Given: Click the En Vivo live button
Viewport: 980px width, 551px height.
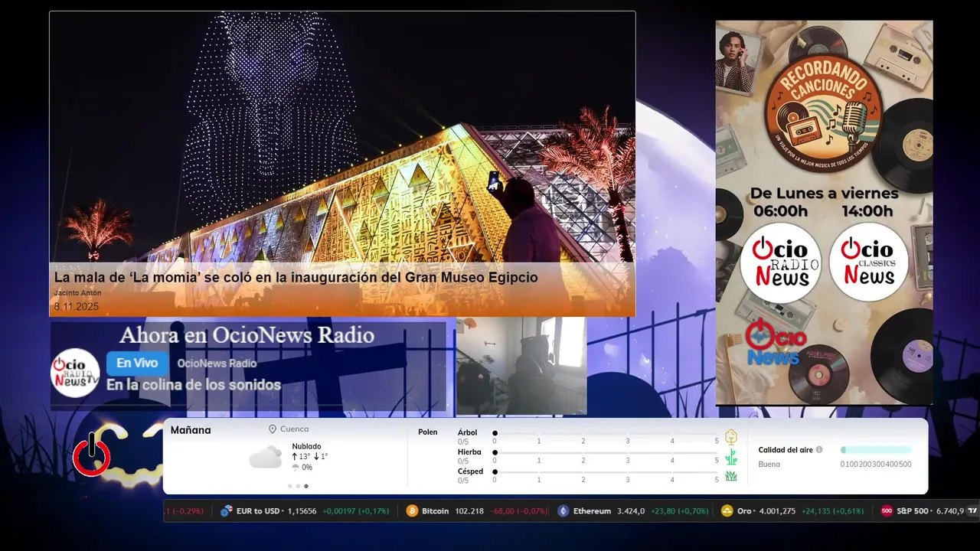Looking at the screenshot, I should [138, 364].
